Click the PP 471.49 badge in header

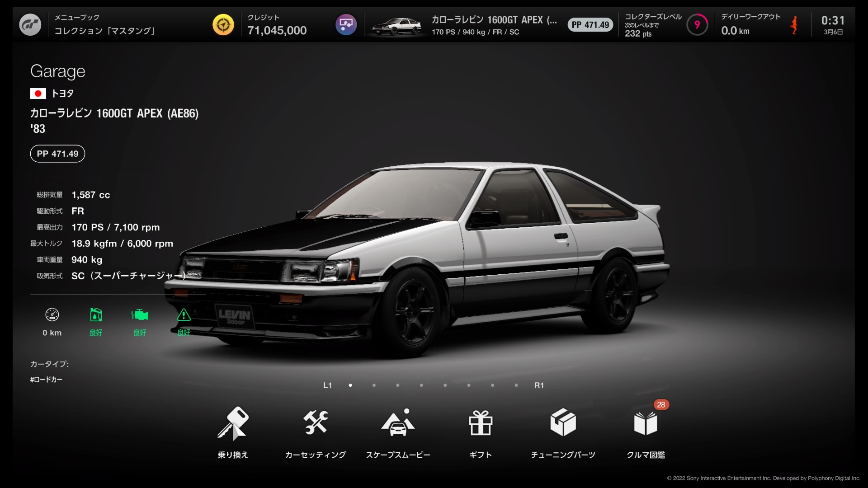[590, 25]
